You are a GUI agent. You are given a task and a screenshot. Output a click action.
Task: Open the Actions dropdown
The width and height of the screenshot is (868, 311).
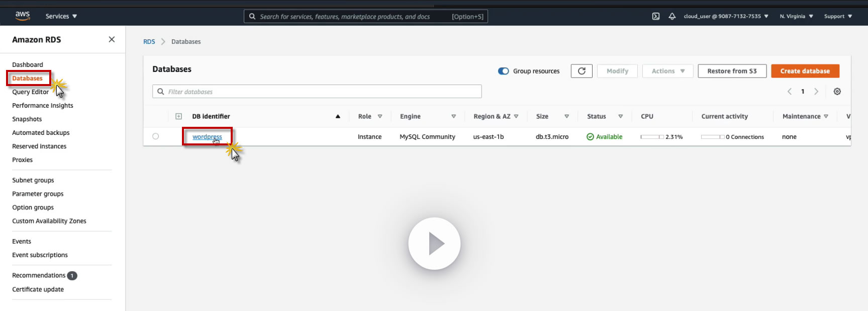(x=668, y=71)
